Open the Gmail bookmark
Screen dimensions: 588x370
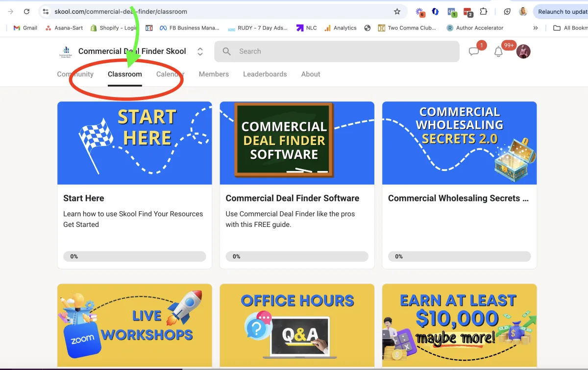pos(25,28)
